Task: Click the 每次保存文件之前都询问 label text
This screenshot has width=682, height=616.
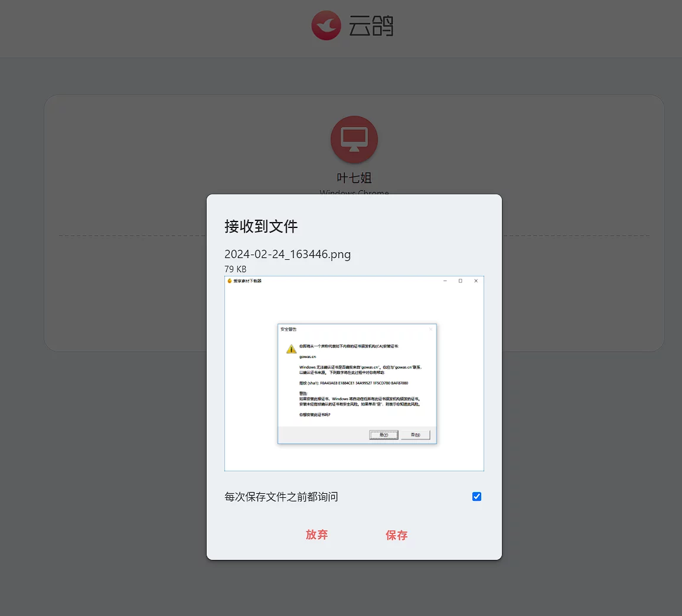Action: [x=281, y=497]
